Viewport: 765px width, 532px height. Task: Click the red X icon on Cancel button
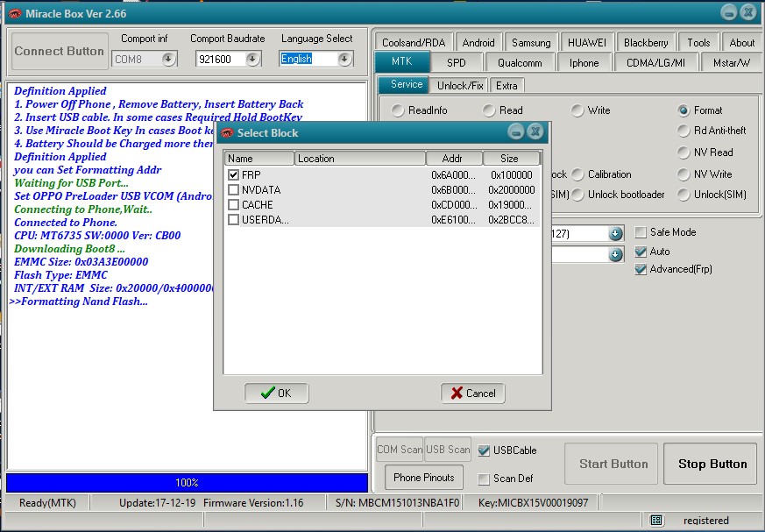[x=457, y=393]
